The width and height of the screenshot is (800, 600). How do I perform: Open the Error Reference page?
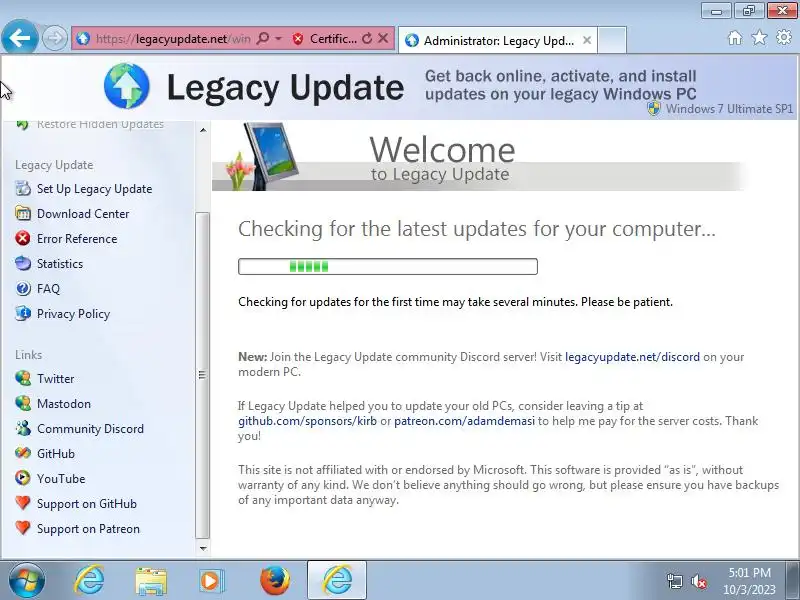tap(77, 239)
